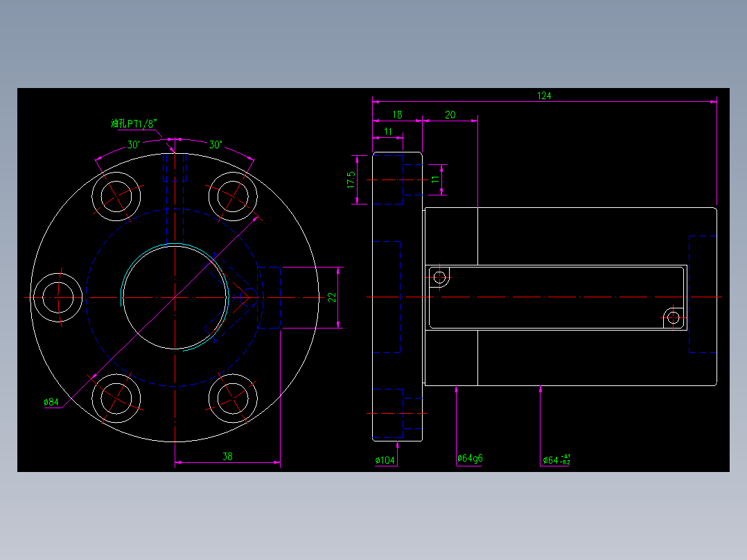Select the rotated 11 counterbore dimension
The height and width of the screenshot is (560, 747).
(435, 180)
